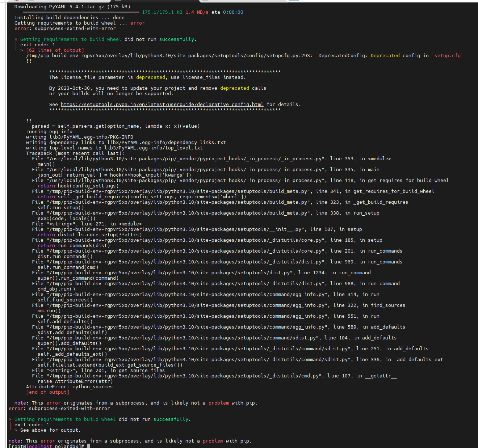Click the '_DeprecatedConfig:' warning text
The height and width of the screenshot is (448, 478).
coord(341,56)
